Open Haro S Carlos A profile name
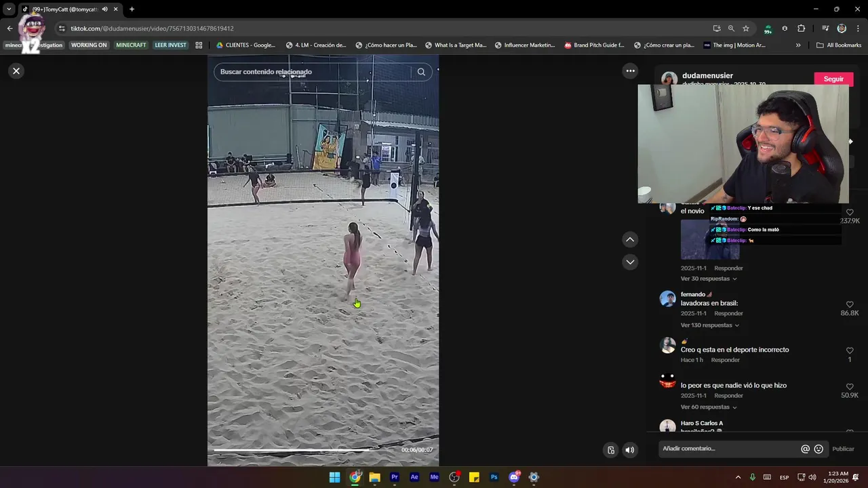 (x=702, y=424)
